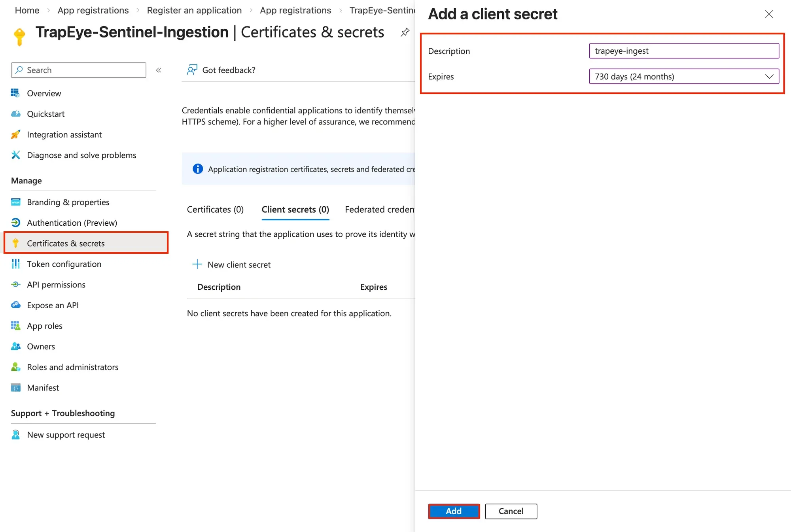Click the Add button

point(454,511)
